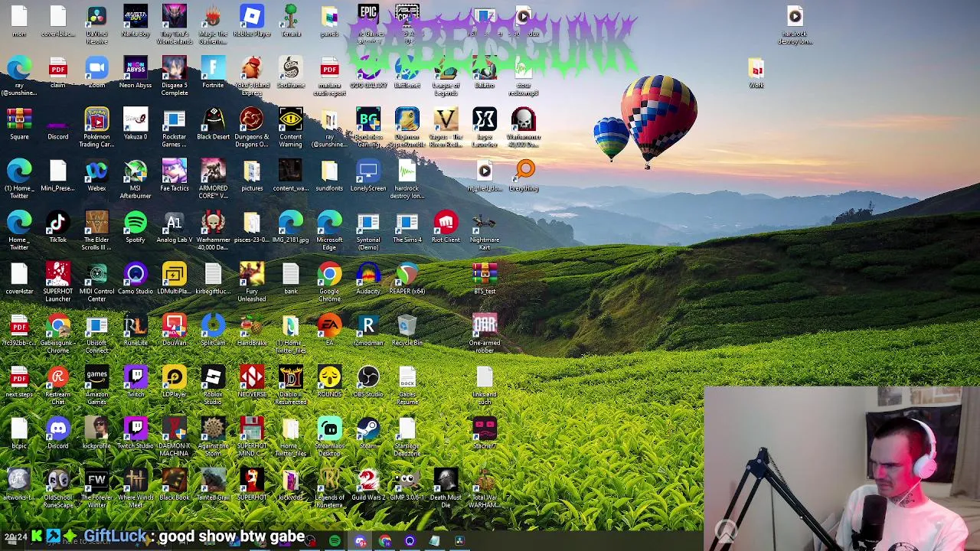Open the r2modman shortcut
Screen dimensions: 980x551
tap(368, 330)
